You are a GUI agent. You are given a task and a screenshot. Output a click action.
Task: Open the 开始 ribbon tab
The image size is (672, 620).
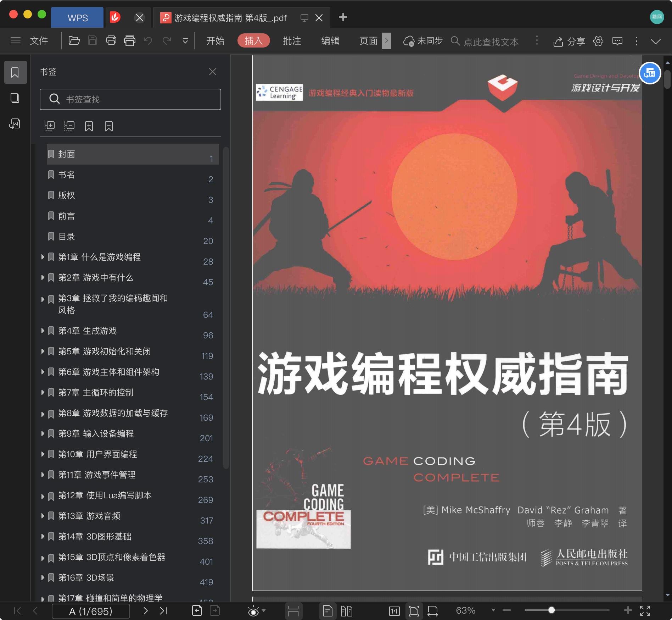click(x=215, y=41)
